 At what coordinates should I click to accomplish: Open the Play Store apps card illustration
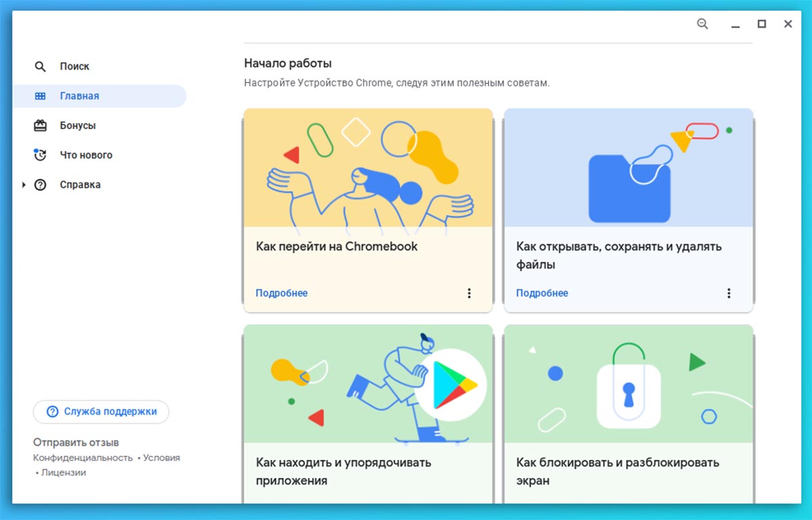pyautogui.click(x=368, y=384)
